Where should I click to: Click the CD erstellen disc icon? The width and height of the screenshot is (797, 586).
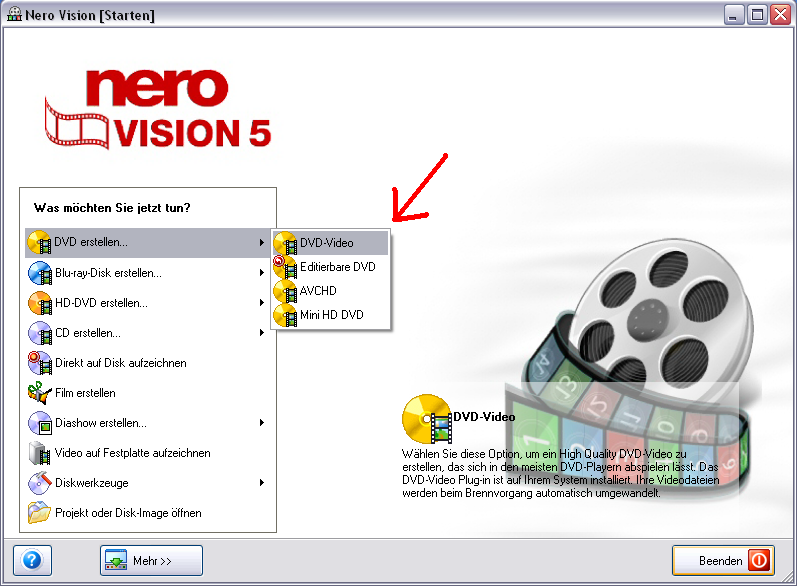pos(39,333)
